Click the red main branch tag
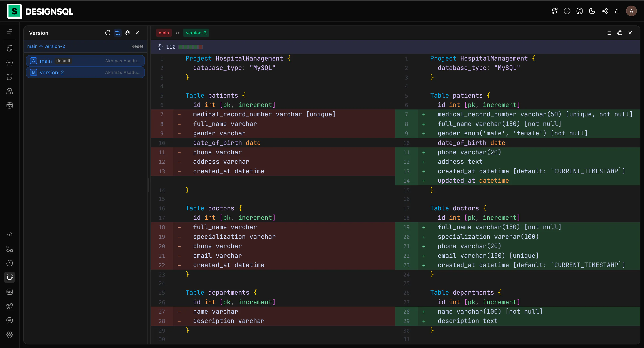This screenshot has width=644, height=348. (x=164, y=33)
